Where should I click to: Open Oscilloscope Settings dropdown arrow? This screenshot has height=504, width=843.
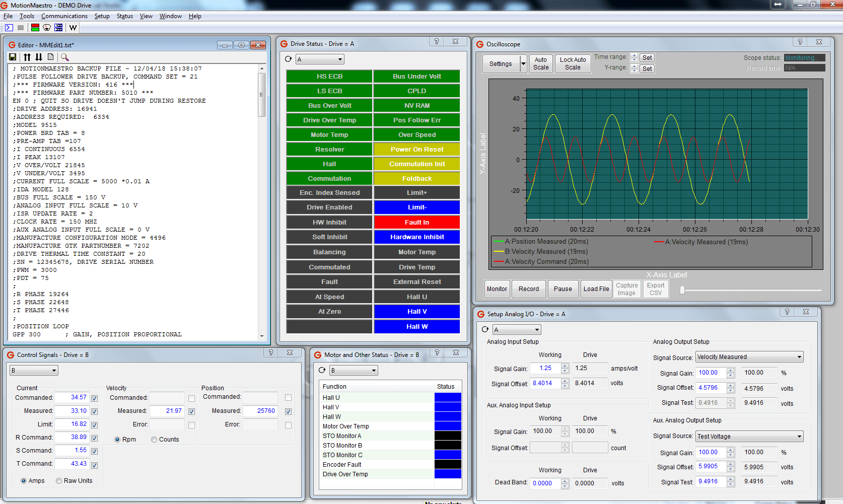pos(523,64)
